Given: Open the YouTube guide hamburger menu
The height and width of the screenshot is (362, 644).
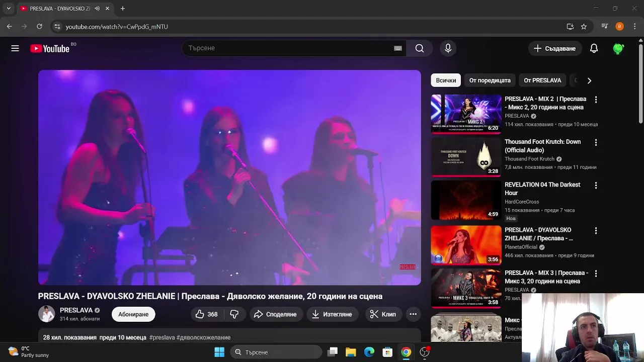Looking at the screenshot, I should [15, 48].
